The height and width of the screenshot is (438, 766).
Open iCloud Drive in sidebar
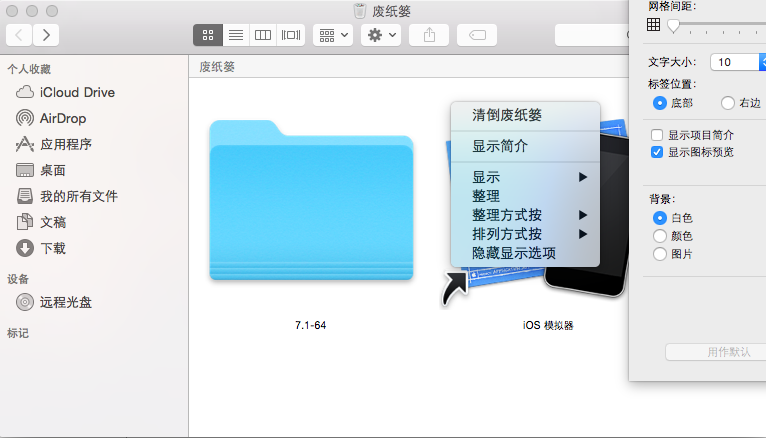[x=65, y=92]
